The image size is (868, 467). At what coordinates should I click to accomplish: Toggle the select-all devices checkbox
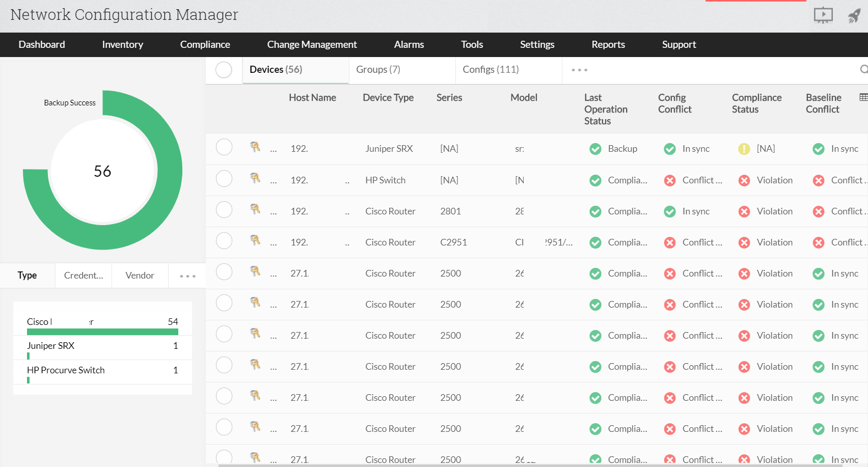pyautogui.click(x=224, y=70)
